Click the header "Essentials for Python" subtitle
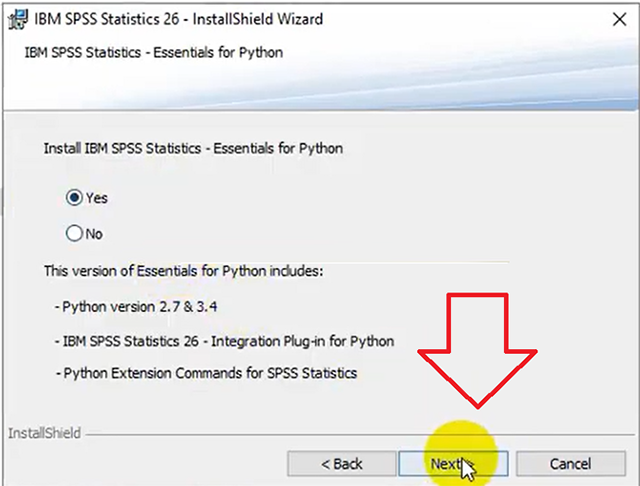Image resolution: width=640 pixels, height=486 pixels. point(153,52)
